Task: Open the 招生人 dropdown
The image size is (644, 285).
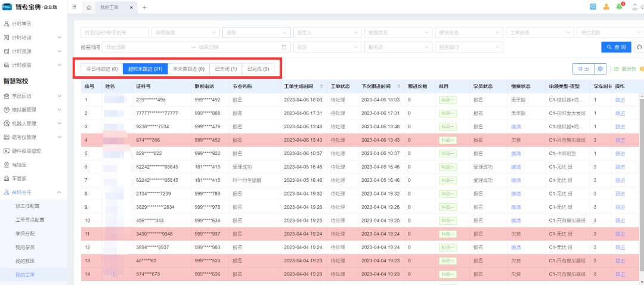Action: point(327,32)
